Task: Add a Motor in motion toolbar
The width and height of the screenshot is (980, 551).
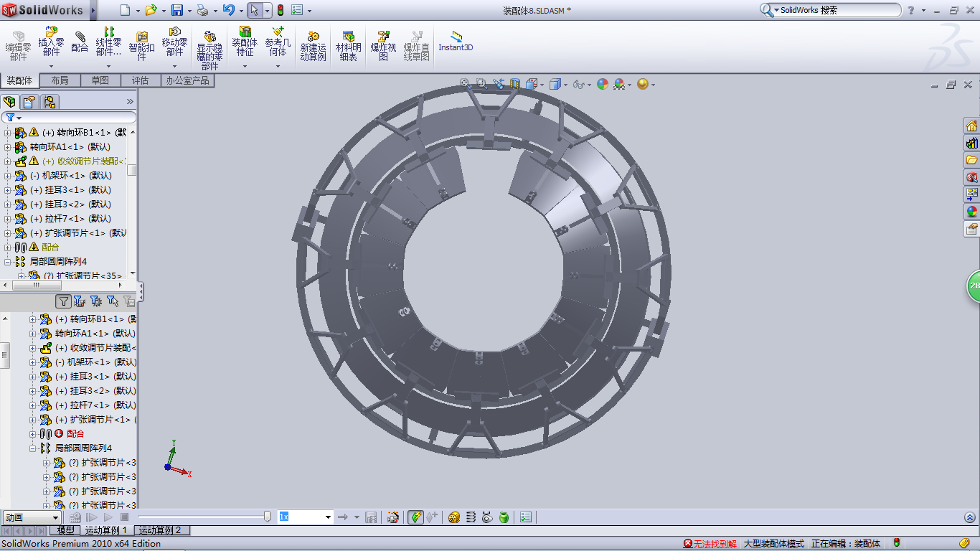Action: 453,517
